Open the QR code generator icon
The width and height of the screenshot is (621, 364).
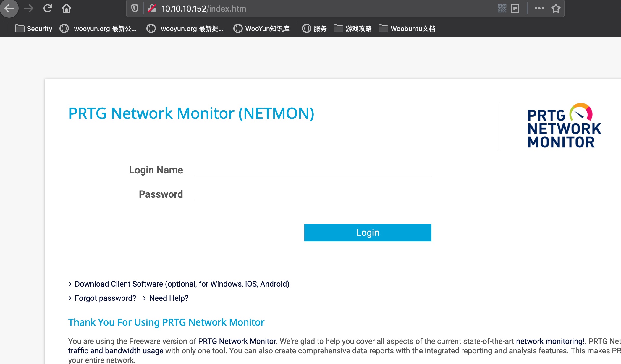(x=502, y=8)
